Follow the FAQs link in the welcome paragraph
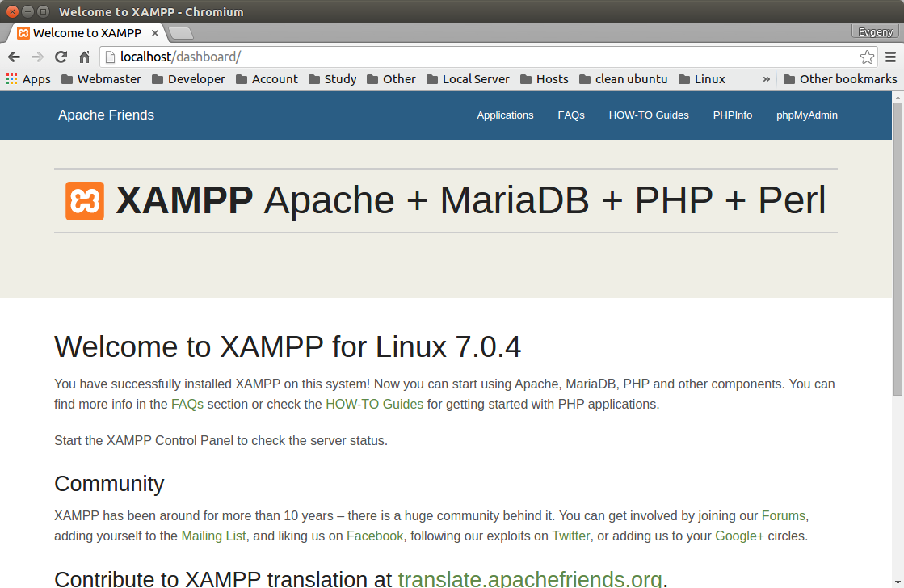The width and height of the screenshot is (904, 588). [x=187, y=404]
